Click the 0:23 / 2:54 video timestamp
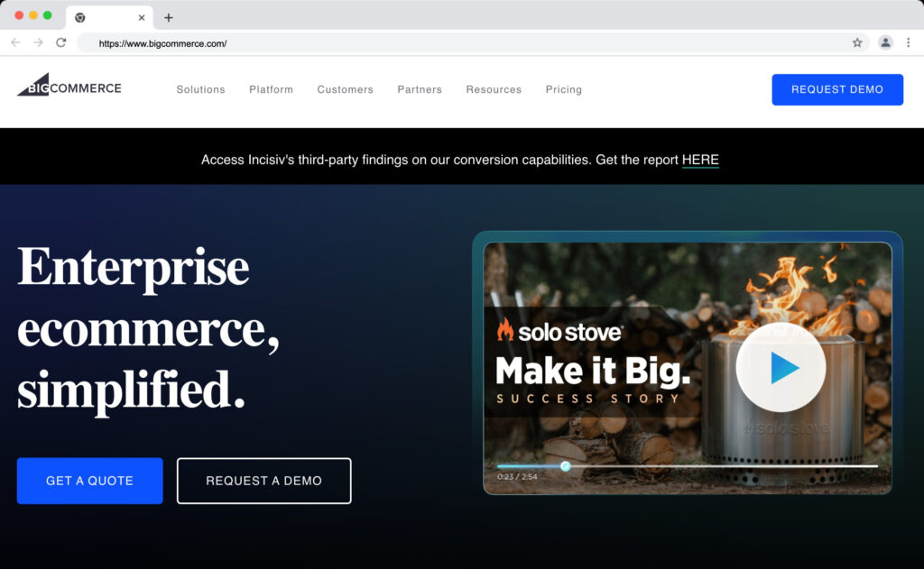 coord(517,476)
